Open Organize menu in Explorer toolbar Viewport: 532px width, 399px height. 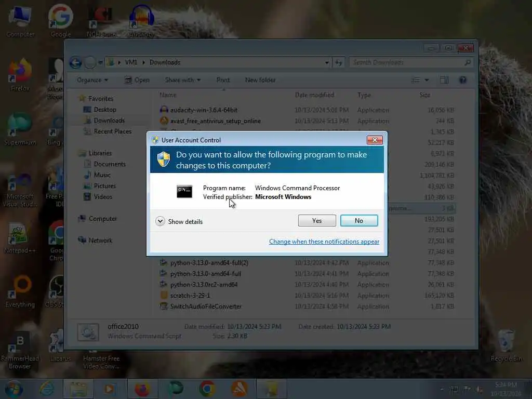[x=92, y=80]
